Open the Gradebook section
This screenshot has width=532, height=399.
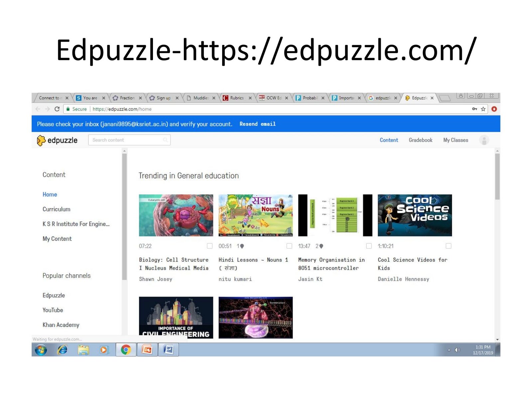[x=421, y=140]
